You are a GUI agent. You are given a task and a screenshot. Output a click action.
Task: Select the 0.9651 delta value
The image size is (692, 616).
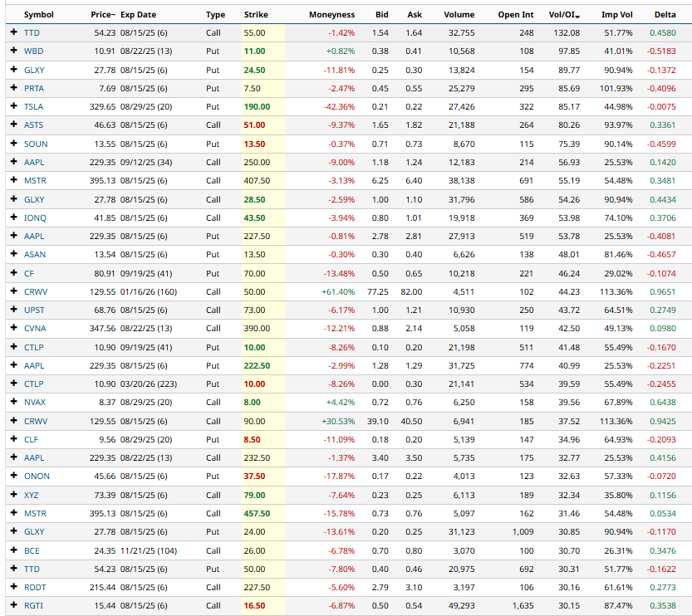[x=663, y=292]
